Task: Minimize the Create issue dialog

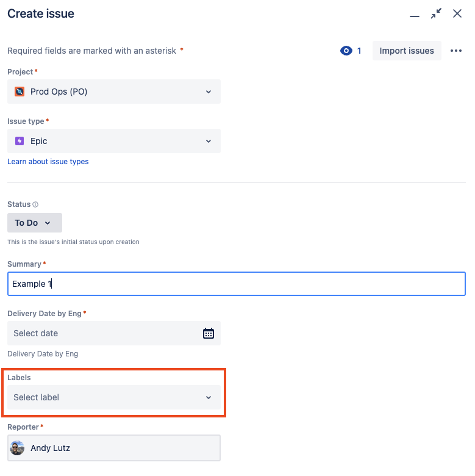Action: pos(415,16)
